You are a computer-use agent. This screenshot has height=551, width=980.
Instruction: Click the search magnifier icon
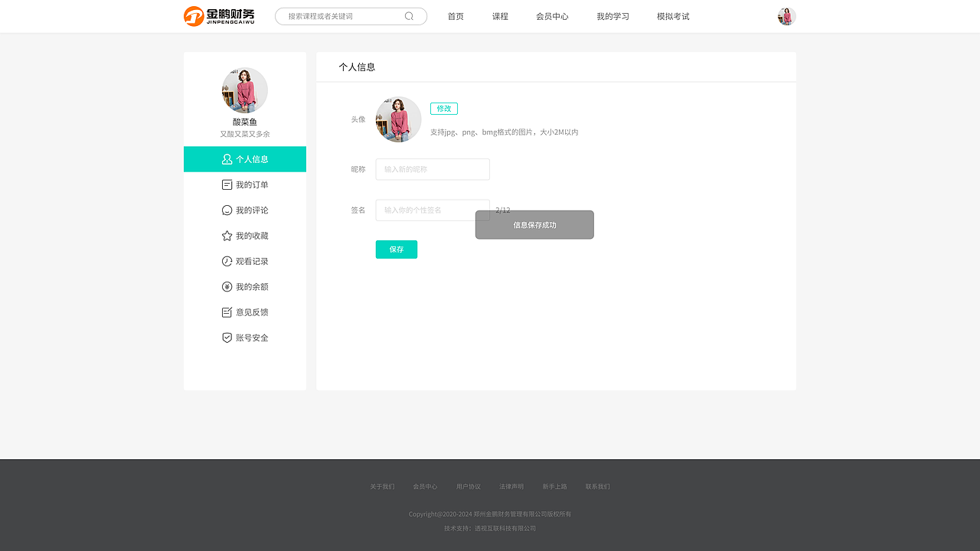pos(409,16)
